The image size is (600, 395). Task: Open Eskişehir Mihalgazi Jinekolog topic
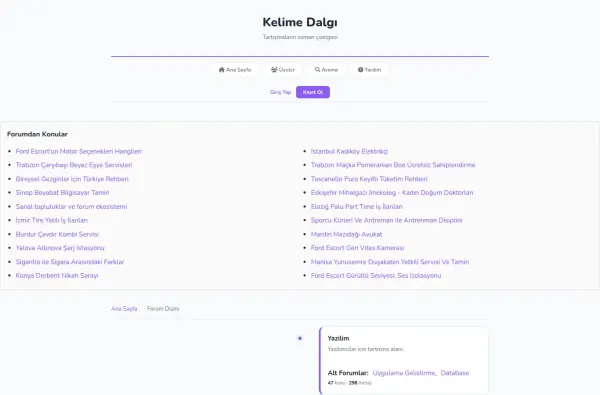(392, 193)
